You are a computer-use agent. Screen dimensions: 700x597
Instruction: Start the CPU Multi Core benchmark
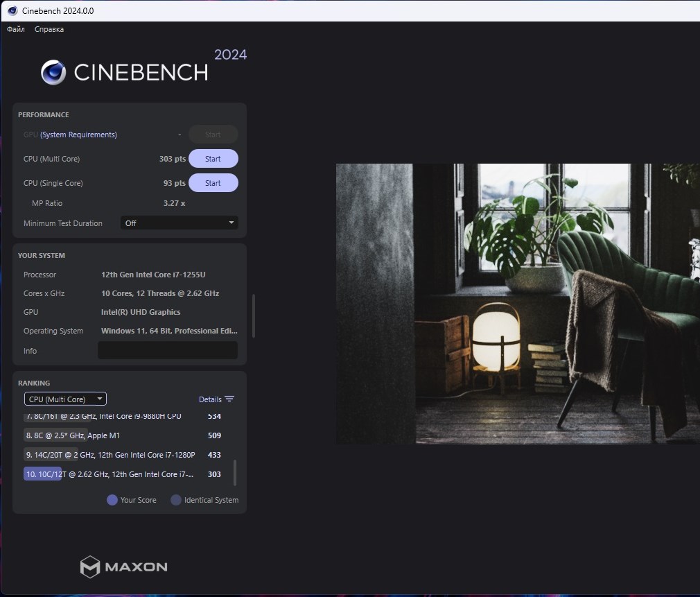click(x=213, y=159)
